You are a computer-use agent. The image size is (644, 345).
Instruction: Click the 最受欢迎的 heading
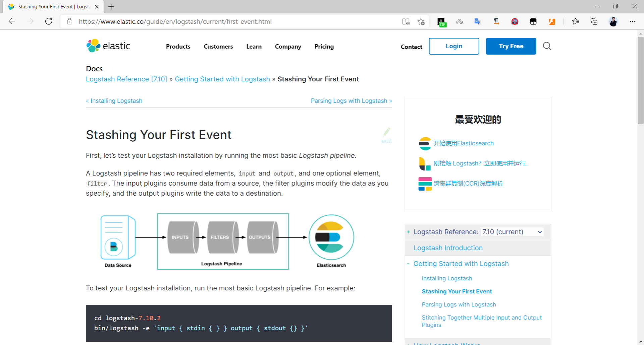(478, 120)
